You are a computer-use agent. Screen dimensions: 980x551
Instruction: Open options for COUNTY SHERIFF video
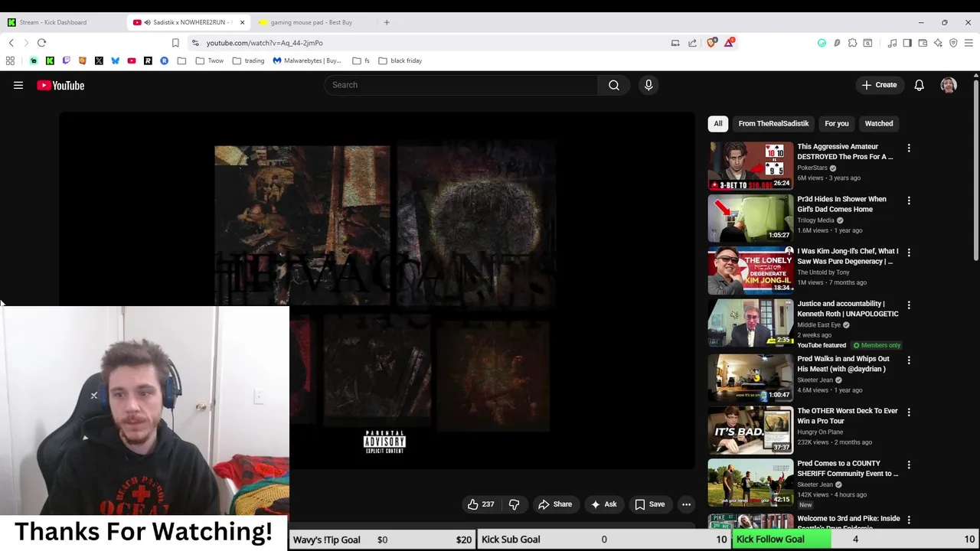pos(909,465)
